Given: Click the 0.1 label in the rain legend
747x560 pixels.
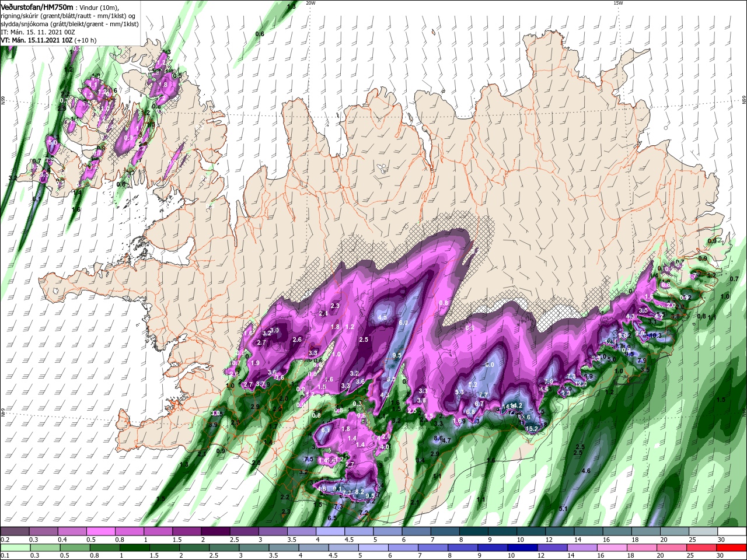Looking at the screenshot, I should 5,556.
